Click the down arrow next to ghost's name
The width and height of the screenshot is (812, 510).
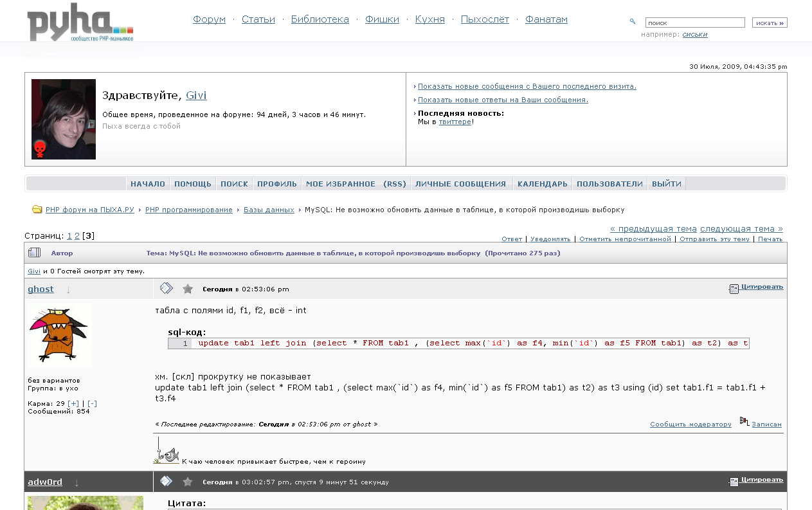[x=69, y=289]
